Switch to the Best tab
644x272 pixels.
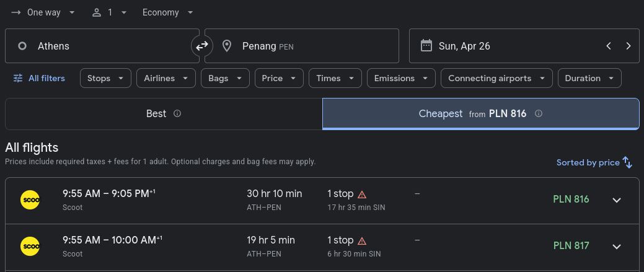click(x=164, y=113)
